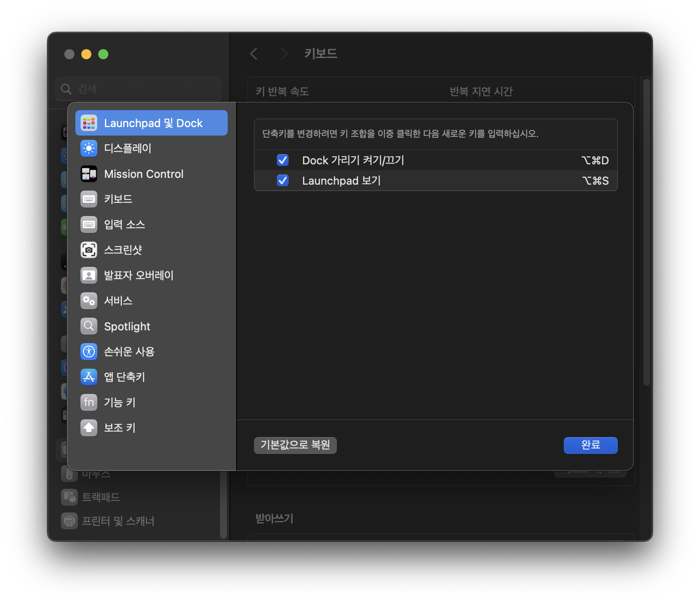Click the 앱 단축키 App Store icon

[x=89, y=377]
